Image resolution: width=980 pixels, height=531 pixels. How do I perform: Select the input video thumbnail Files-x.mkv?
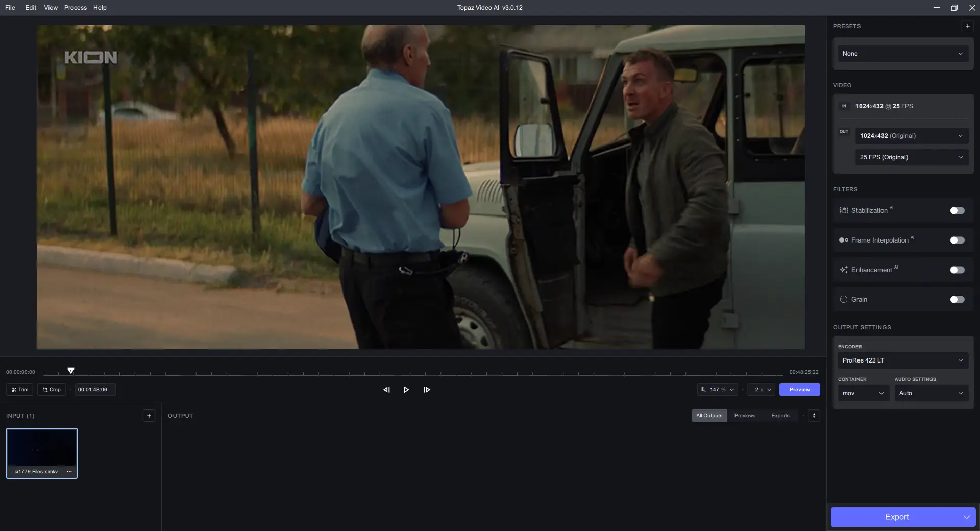click(42, 453)
